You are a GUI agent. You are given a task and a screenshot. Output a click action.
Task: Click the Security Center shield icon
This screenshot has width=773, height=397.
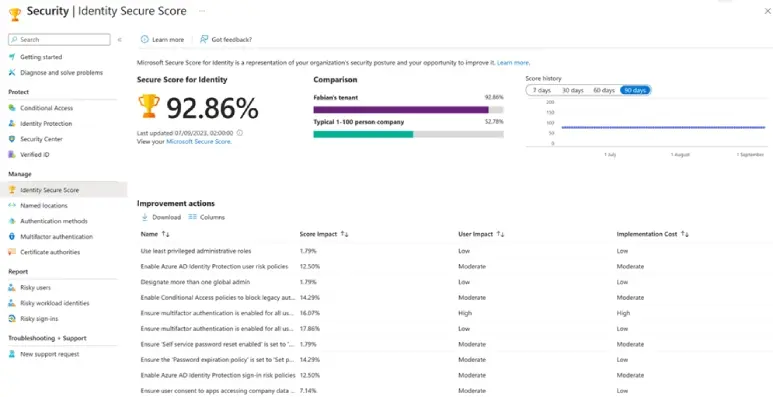(12, 139)
